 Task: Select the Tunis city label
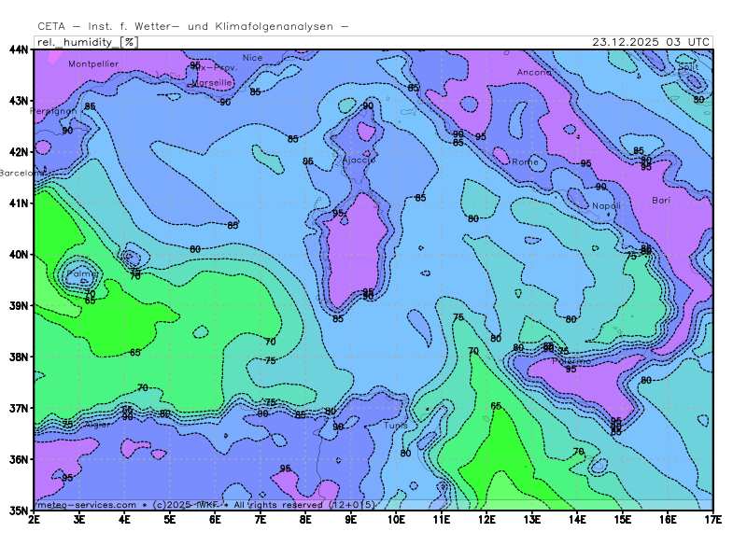(395, 425)
